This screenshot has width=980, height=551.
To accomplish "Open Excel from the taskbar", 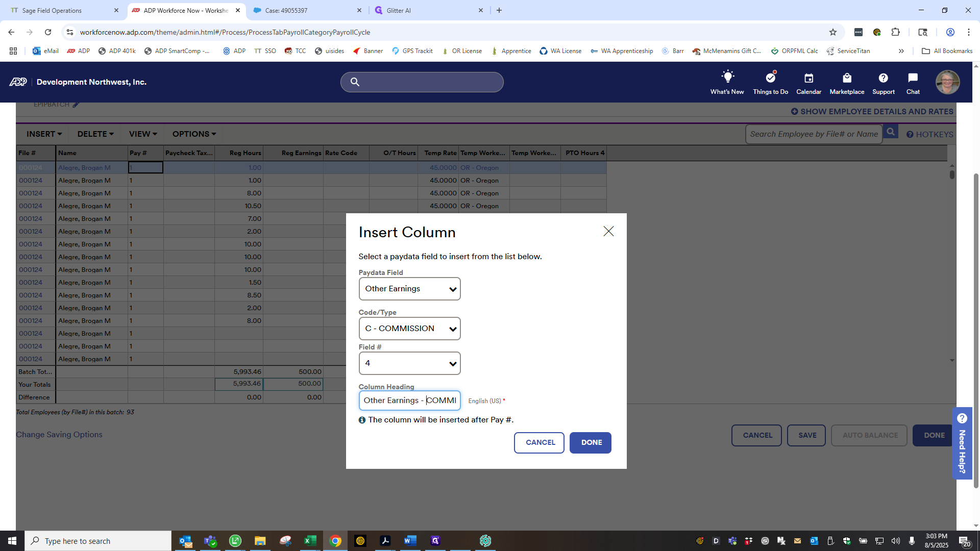I will (x=310, y=541).
